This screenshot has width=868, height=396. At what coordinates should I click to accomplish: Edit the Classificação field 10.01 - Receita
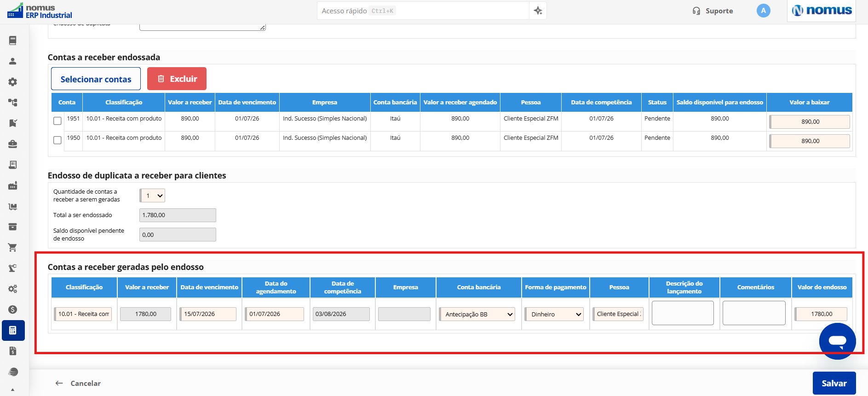click(83, 314)
